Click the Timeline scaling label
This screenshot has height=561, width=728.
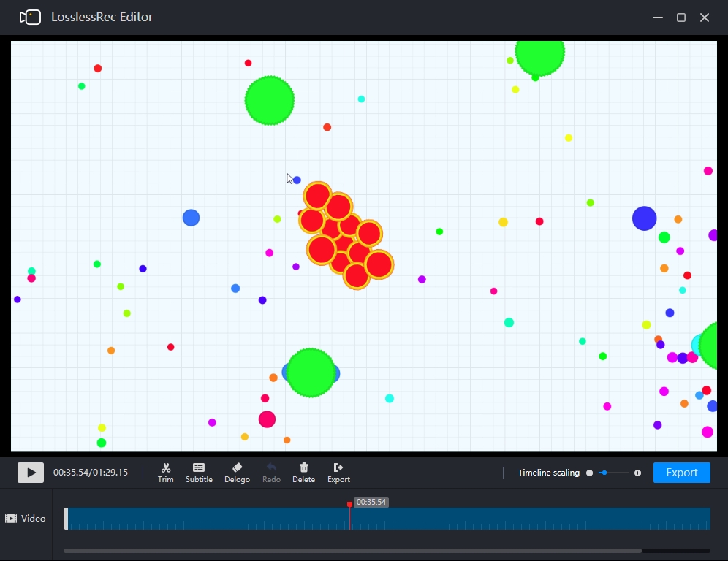pyautogui.click(x=549, y=473)
